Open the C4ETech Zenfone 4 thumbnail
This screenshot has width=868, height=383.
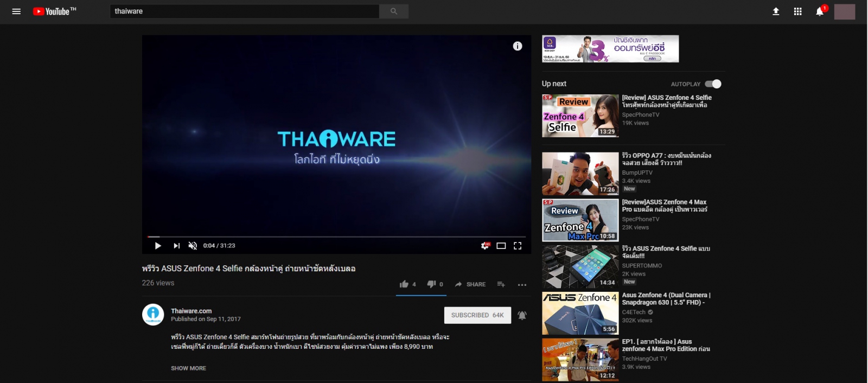(x=580, y=313)
